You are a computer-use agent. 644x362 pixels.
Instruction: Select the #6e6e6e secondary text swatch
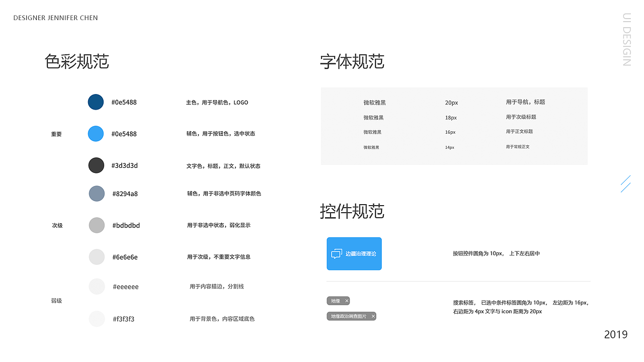click(x=97, y=257)
